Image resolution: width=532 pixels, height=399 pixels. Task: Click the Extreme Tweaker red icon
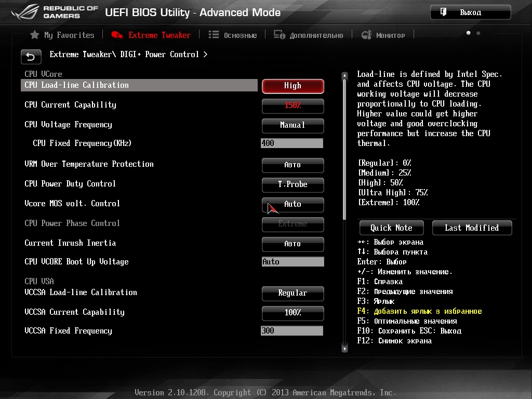click(117, 35)
